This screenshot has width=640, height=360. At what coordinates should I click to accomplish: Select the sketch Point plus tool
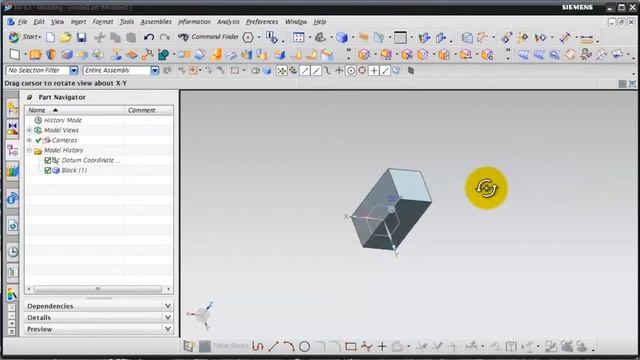(x=382, y=347)
